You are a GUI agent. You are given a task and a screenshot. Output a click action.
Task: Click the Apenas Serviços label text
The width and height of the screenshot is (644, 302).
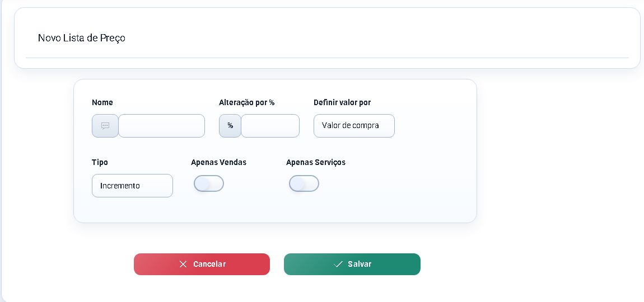pos(316,163)
